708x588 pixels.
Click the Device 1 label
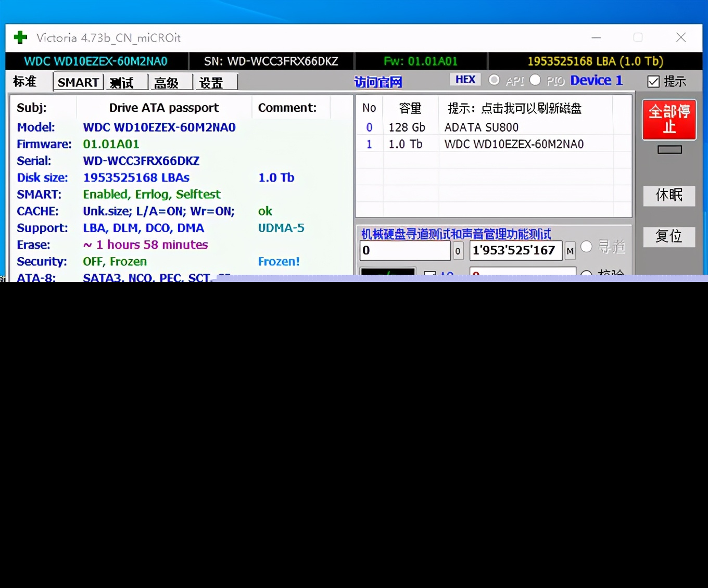click(597, 80)
